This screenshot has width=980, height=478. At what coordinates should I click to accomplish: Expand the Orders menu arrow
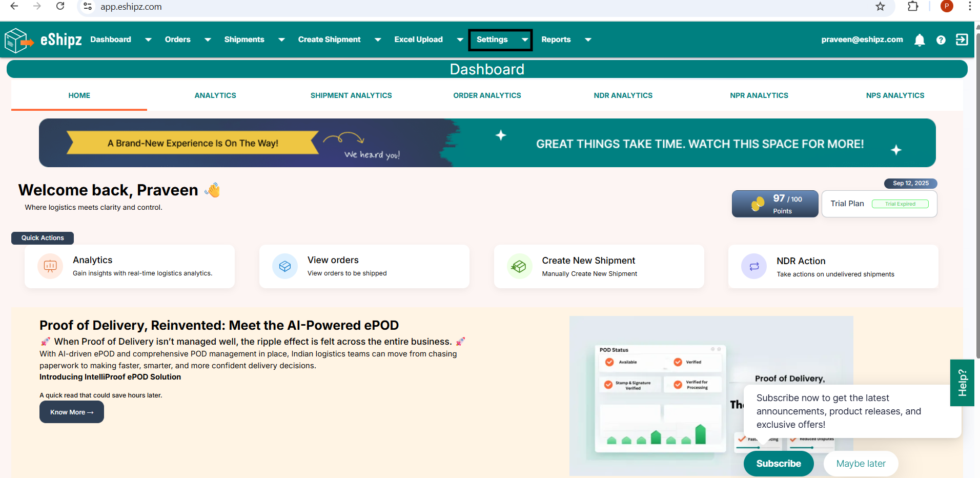pos(208,39)
